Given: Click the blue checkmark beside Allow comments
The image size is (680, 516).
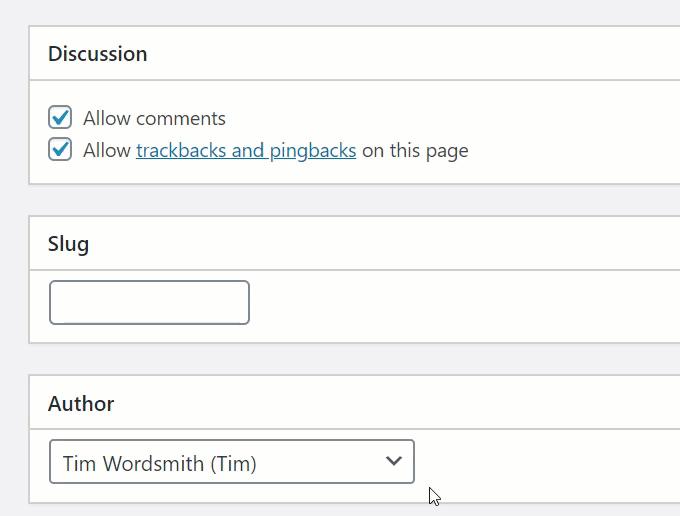Looking at the screenshot, I should pos(60,117).
